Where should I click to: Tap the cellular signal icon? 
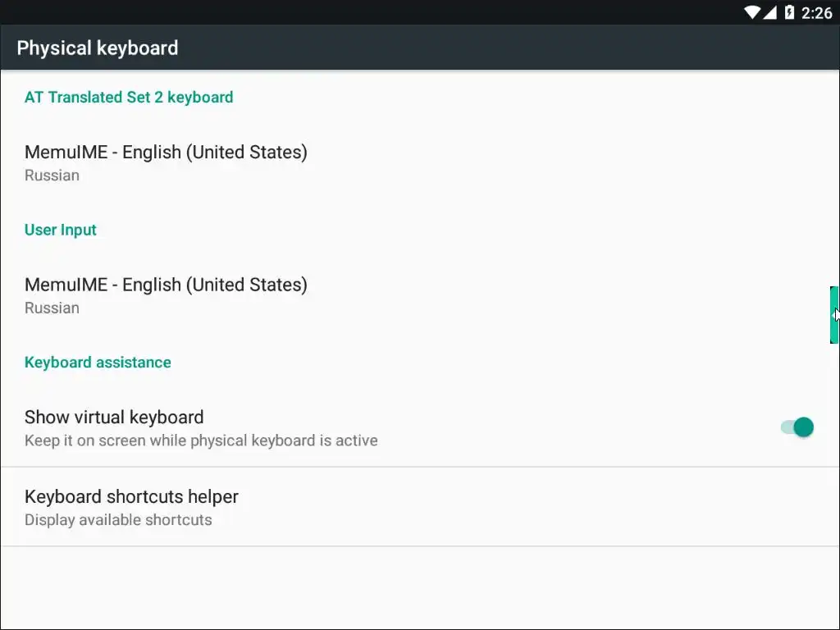pos(770,12)
